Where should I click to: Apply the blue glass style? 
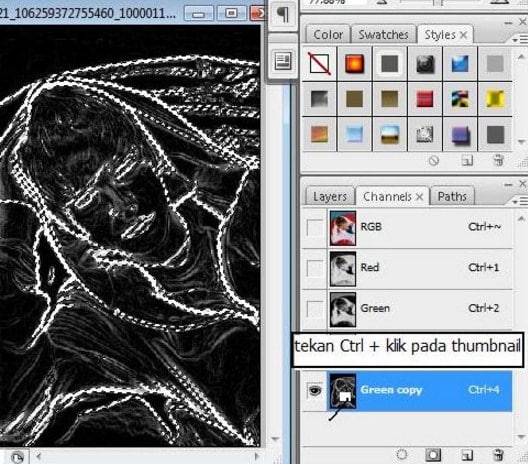[x=460, y=64]
